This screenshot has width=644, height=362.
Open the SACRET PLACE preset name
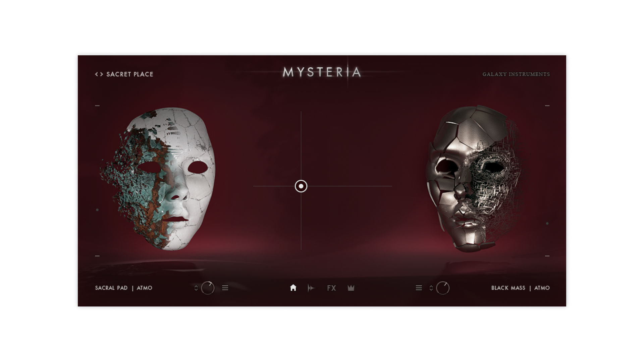click(x=129, y=74)
